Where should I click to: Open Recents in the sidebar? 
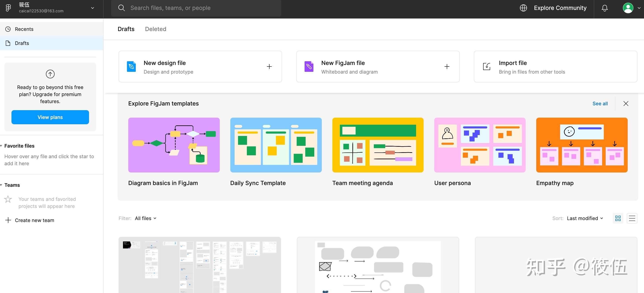point(24,29)
